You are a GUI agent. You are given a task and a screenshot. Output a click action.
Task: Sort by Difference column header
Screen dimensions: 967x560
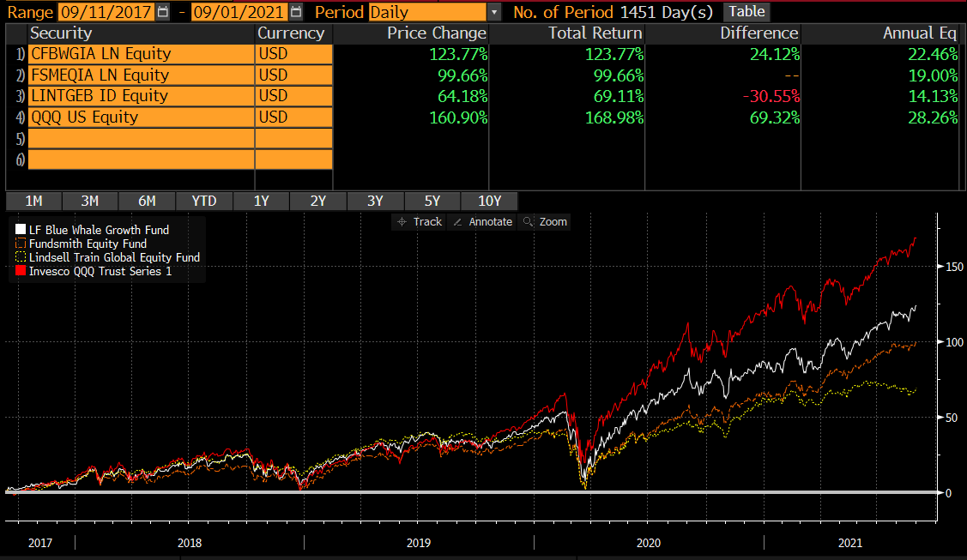click(x=759, y=33)
